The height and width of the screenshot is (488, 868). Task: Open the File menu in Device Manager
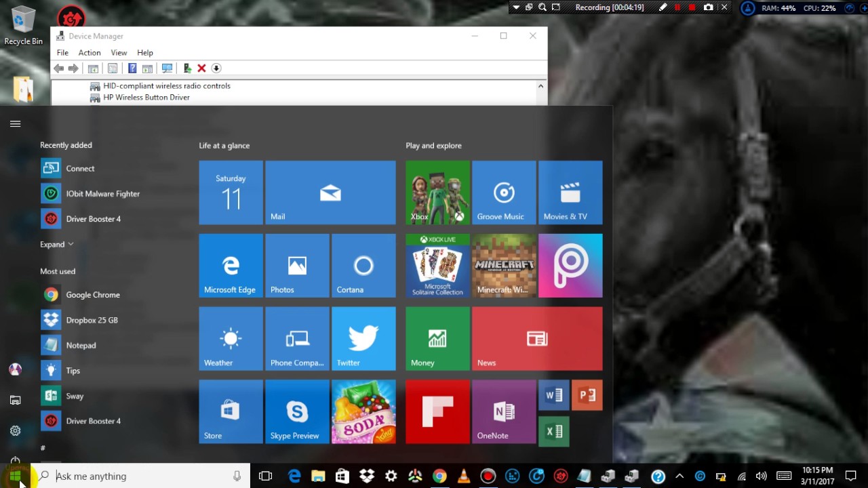(62, 52)
